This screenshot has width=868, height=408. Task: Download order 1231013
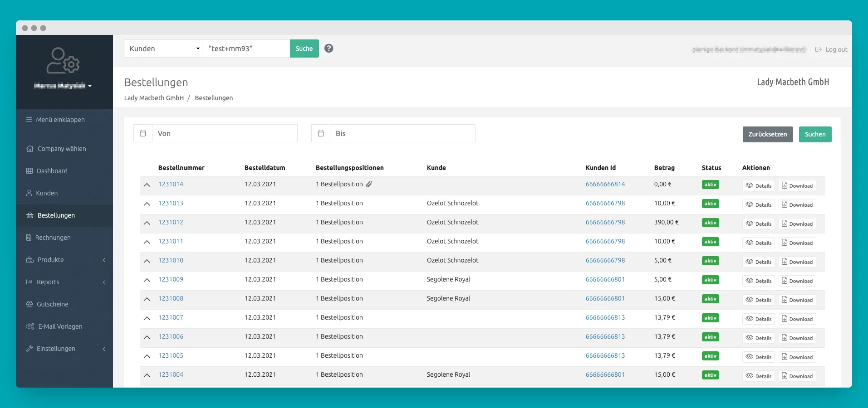click(797, 204)
